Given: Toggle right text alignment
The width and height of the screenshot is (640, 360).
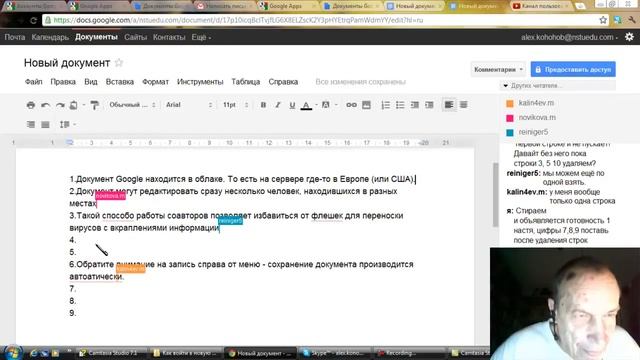Looking at the screenshot, I should click(x=31, y=124).
